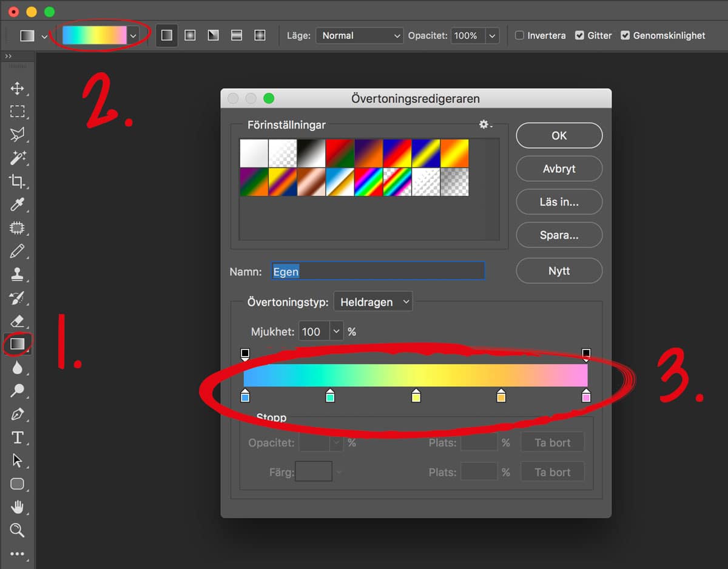Image resolution: width=728 pixels, height=569 pixels.
Task: Open the tool preset picker arrow
Action: (44, 36)
